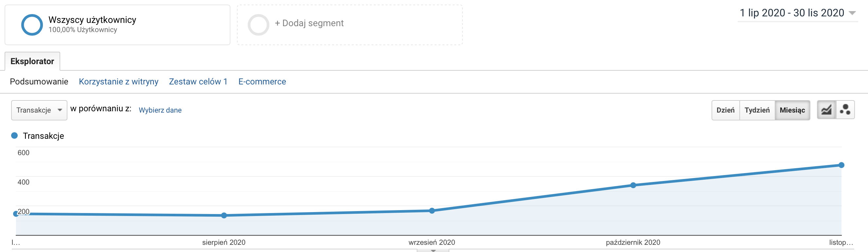Open the Korzystanie z witryny view
This screenshot has width=868, height=252.
(118, 81)
